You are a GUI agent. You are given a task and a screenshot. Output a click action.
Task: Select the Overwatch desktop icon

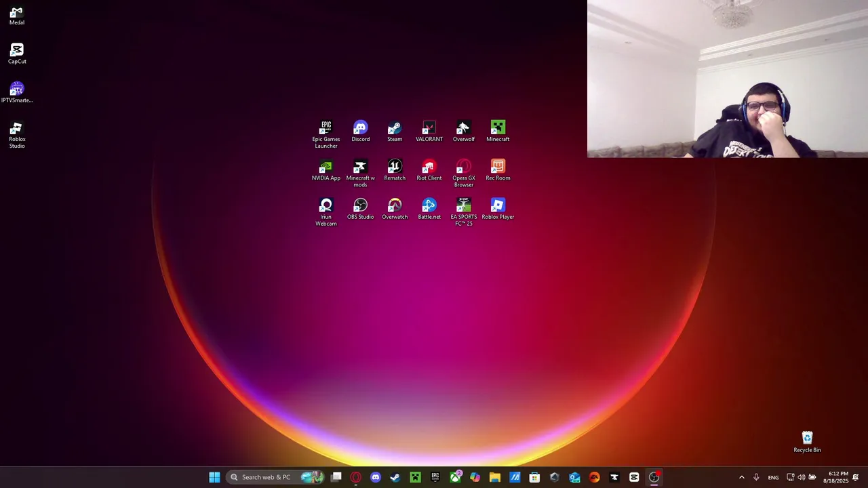(395, 209)
